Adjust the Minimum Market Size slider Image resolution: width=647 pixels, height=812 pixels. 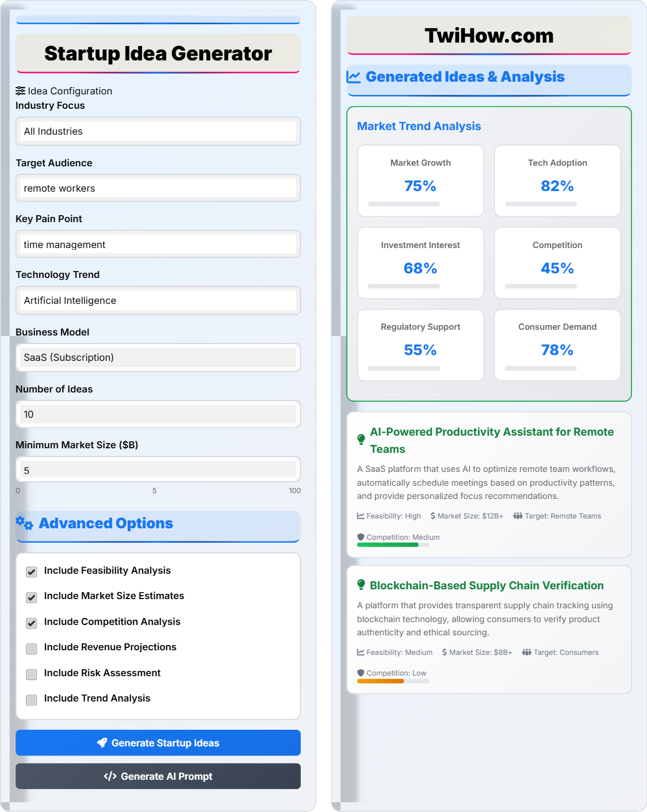click(158, 470)
